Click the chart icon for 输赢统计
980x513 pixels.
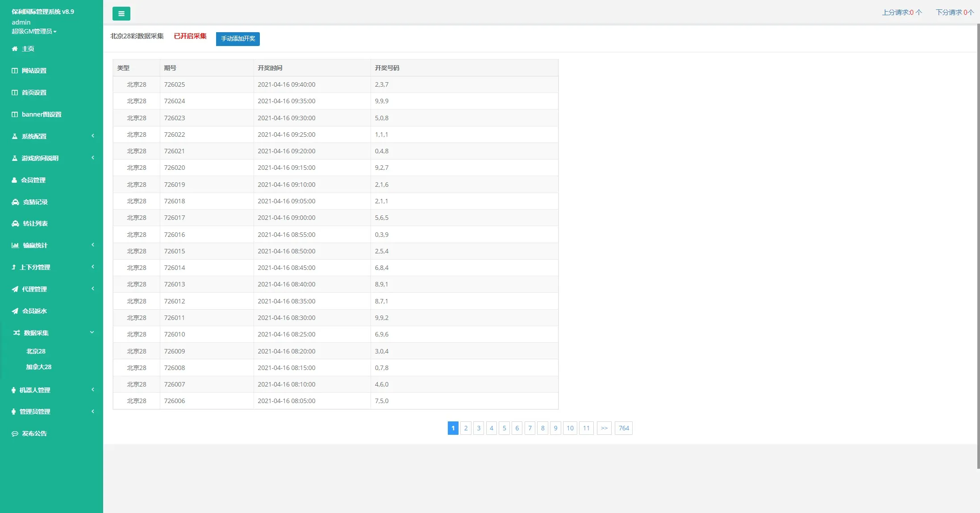(15, 245)
